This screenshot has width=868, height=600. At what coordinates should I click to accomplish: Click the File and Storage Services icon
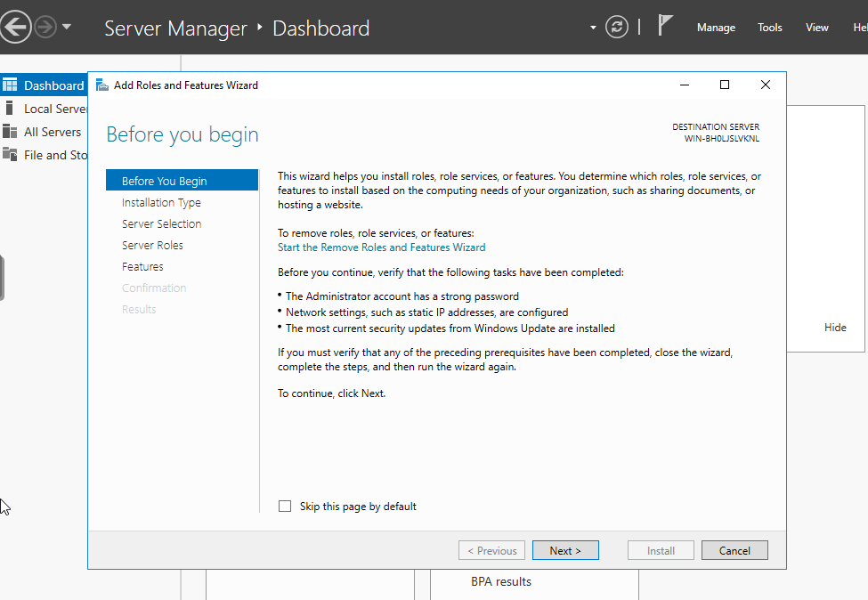[10, 154]
